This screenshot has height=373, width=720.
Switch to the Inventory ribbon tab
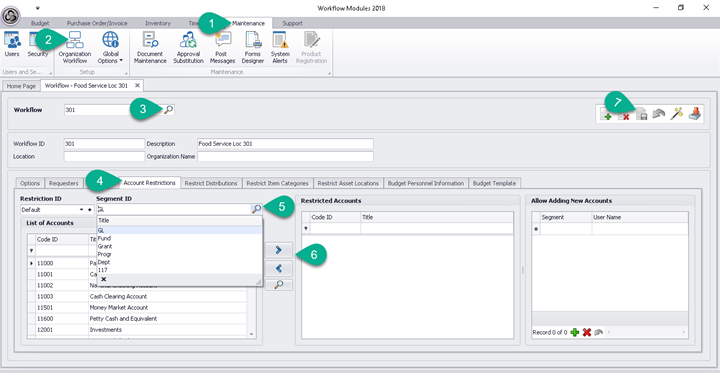(x=158, y=23)
